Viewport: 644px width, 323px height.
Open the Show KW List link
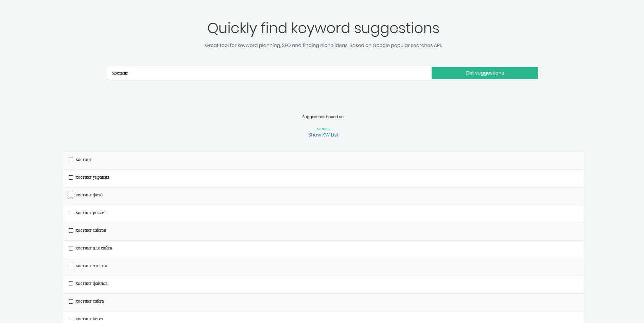point(323,135)
